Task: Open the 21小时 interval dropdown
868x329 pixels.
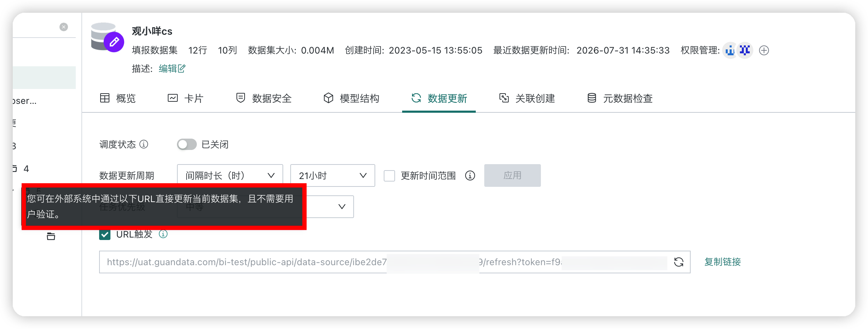Action: pos(332,175)
